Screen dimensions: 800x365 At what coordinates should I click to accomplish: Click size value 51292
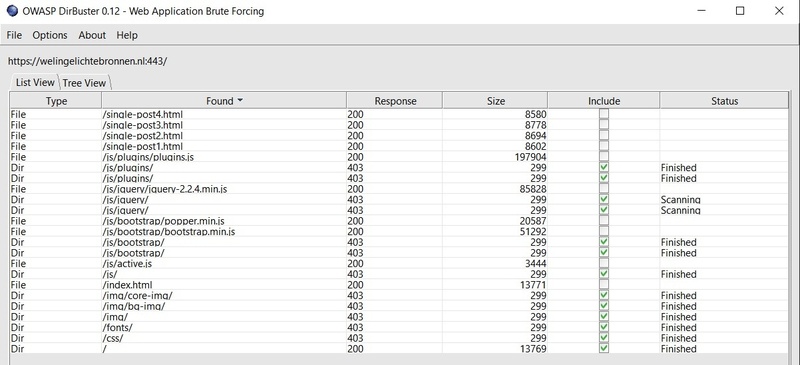533,231
